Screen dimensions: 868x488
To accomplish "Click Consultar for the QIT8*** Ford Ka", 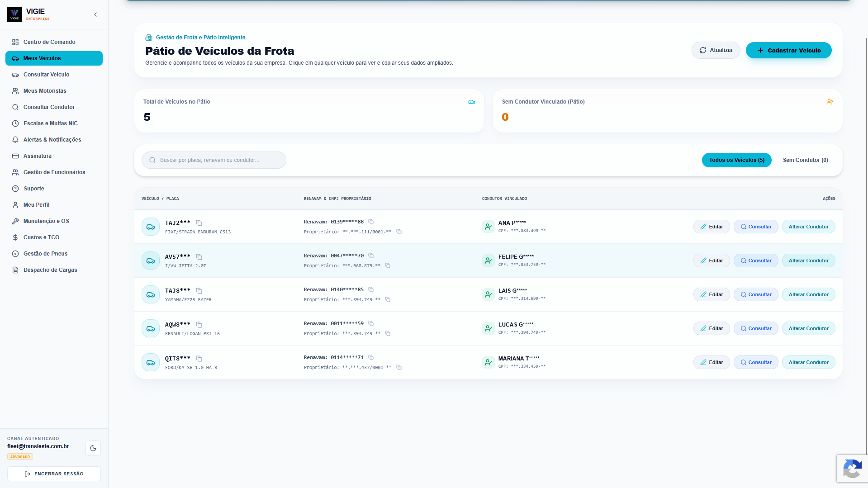I will point(756,362).
